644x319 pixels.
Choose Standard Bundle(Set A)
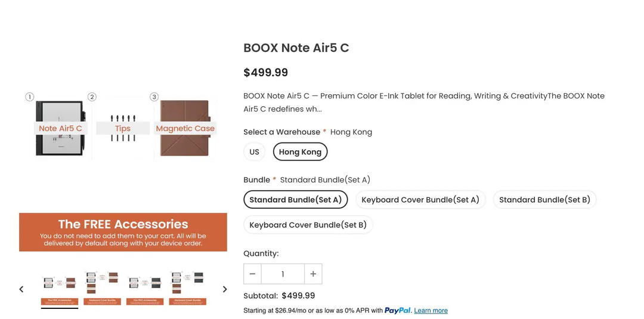point(296,200)
